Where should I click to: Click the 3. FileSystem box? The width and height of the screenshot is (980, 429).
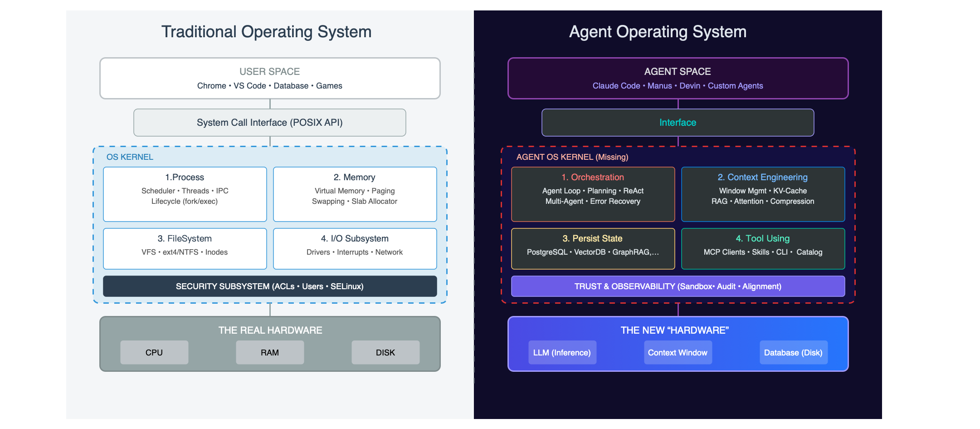185,248
